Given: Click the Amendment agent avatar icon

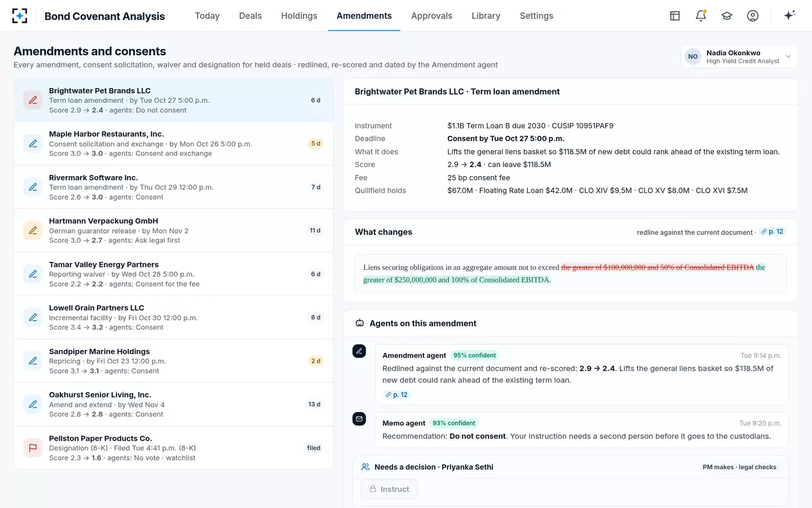Looking at the screenshot, I should pos(359,351).
